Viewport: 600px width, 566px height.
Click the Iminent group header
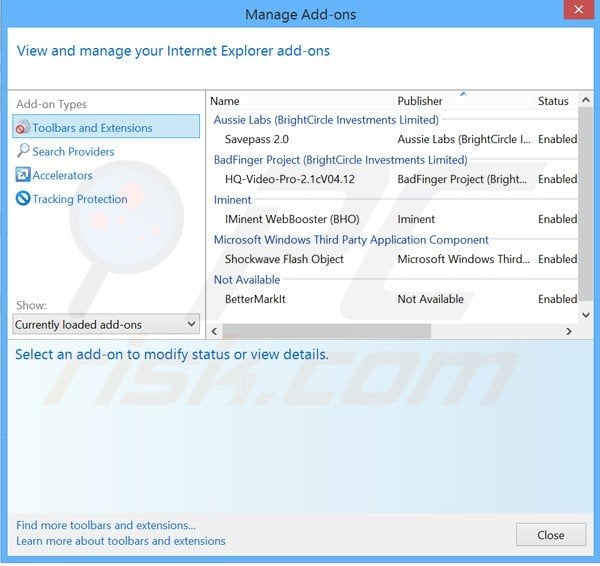point(232,200)
